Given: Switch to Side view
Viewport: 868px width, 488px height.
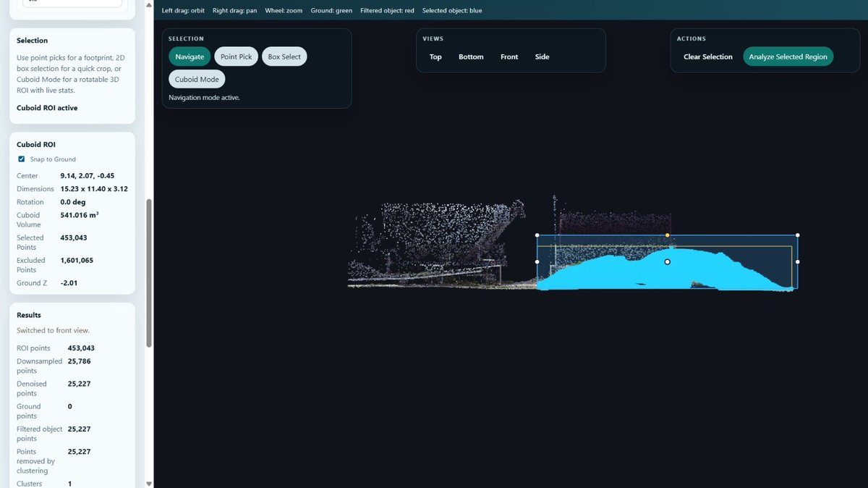Looking at the screenshot, I should [542, 56].
